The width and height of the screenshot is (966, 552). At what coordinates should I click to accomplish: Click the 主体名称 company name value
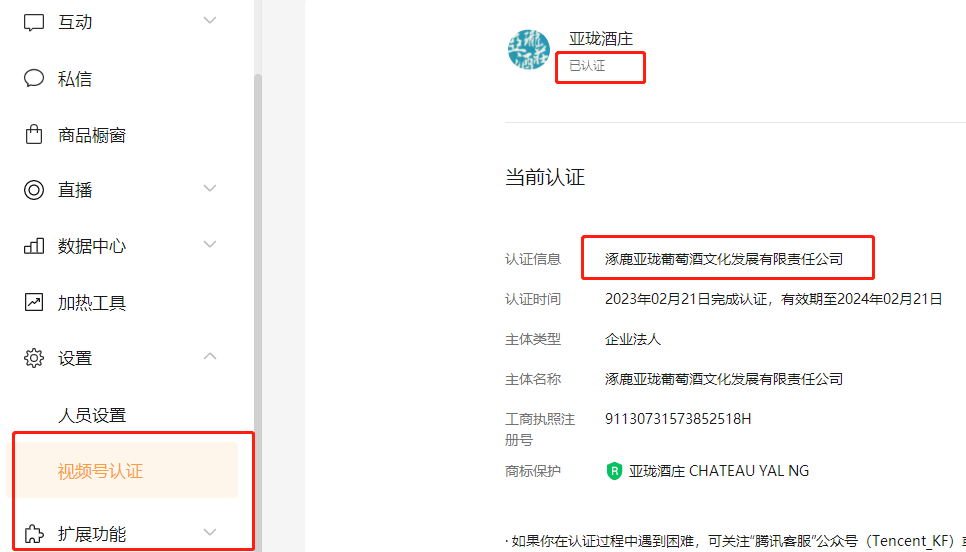(x=724, y=378)
